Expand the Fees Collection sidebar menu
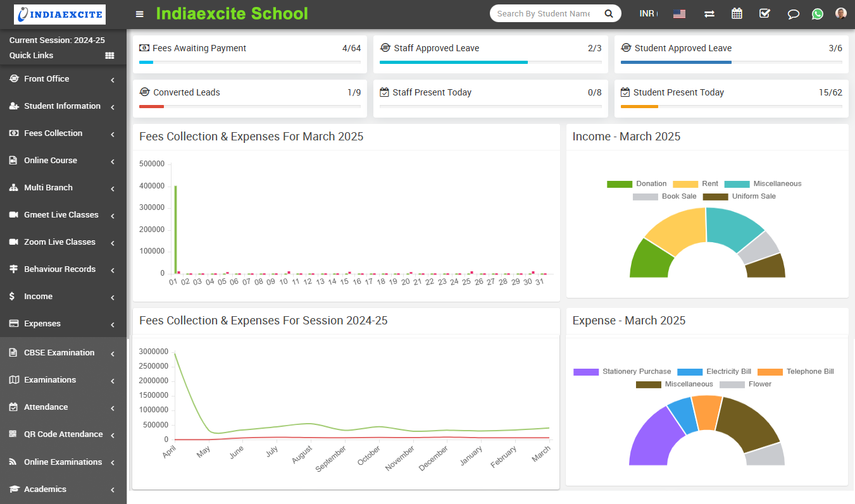 [x=53, y=133]
